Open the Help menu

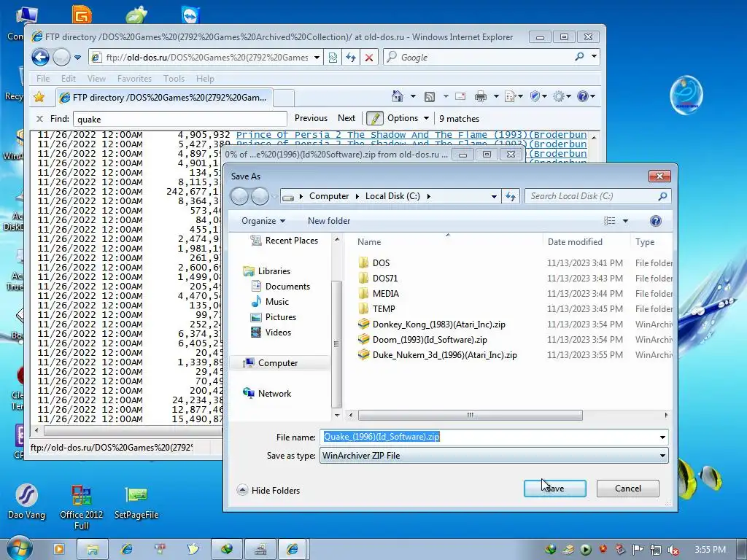point(205,79)
